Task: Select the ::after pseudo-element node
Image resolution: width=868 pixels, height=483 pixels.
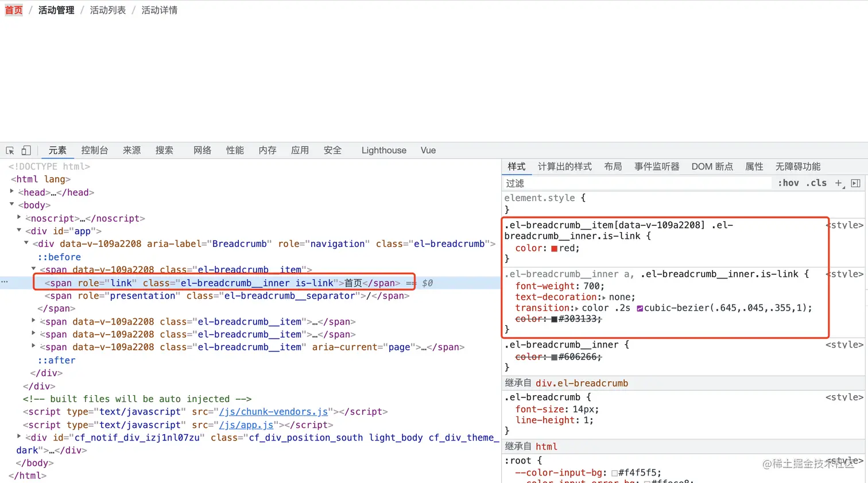Action: pos(56,361)
